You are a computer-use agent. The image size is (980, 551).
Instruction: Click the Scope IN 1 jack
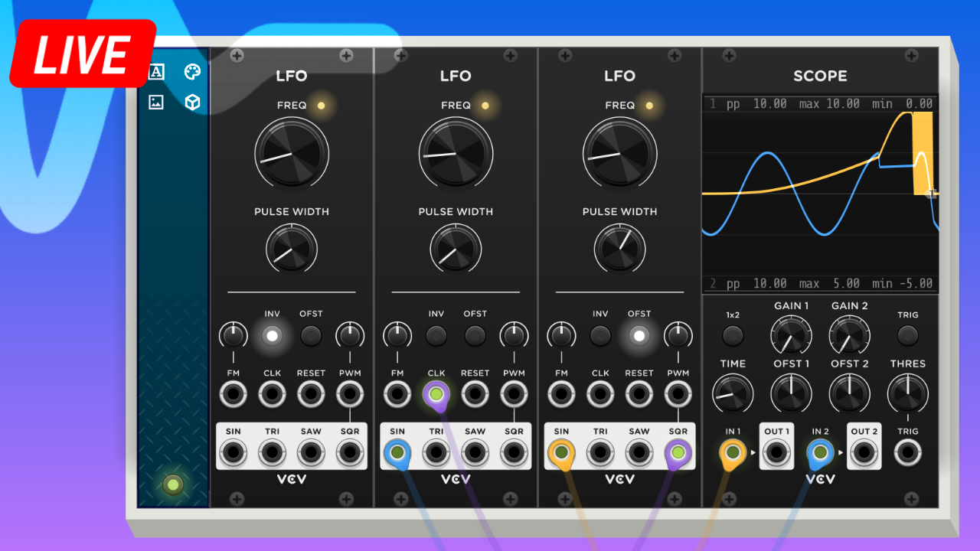coord(733,453)
